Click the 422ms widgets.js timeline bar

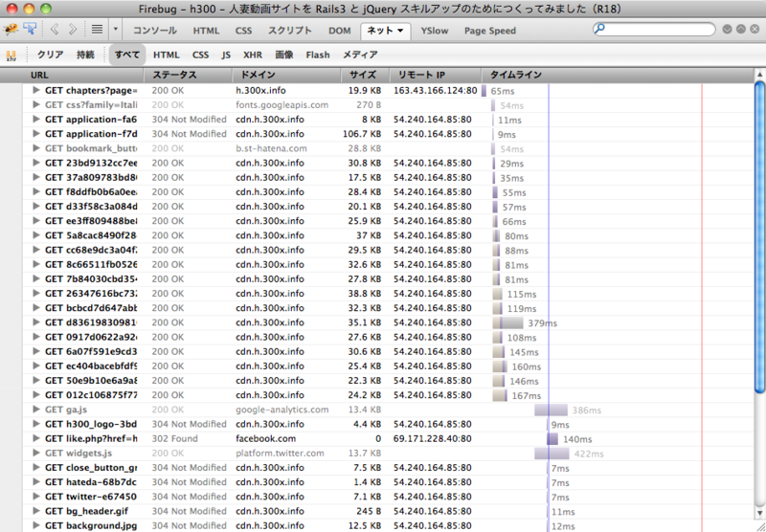coord(552,454)
